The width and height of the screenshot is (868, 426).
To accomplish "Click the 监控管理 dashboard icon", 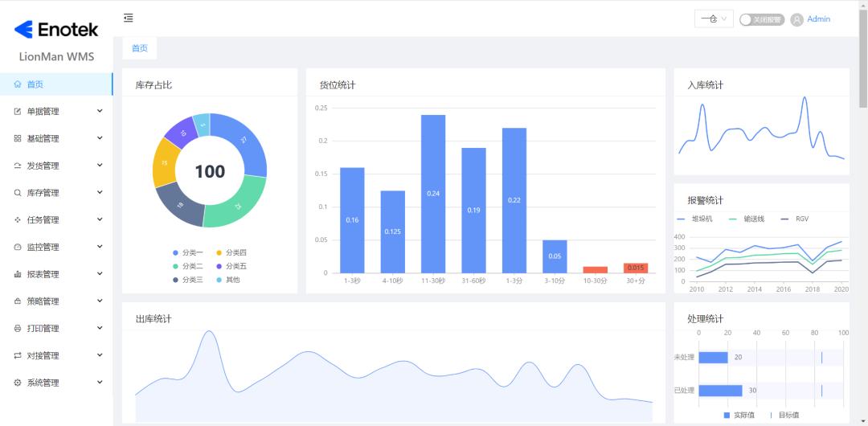I will coord(18,247).
